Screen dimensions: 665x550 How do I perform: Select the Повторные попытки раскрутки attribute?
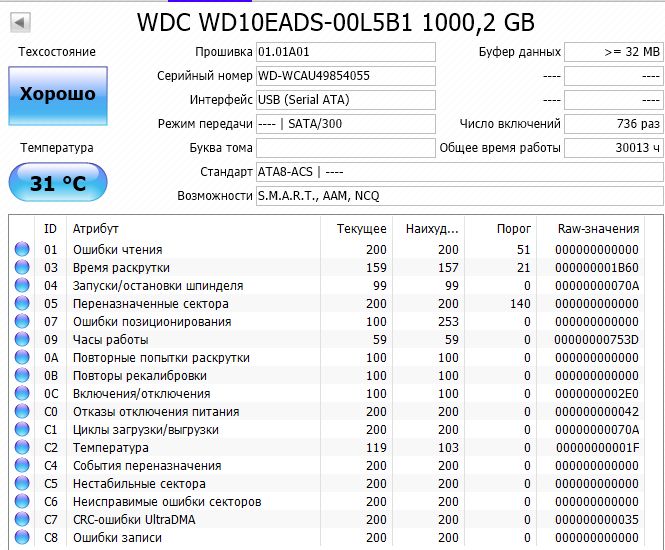point(327,357)
